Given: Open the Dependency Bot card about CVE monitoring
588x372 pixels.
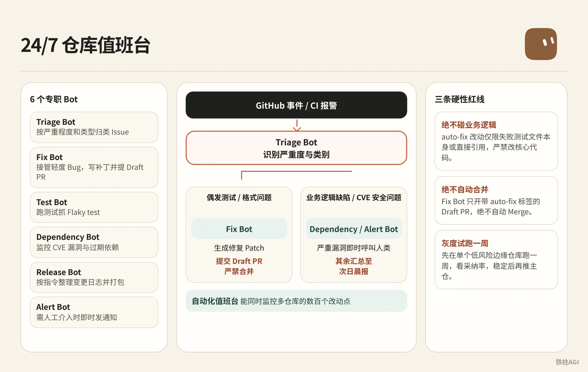Looking at the screenshot, I should (x=94, y=242).
